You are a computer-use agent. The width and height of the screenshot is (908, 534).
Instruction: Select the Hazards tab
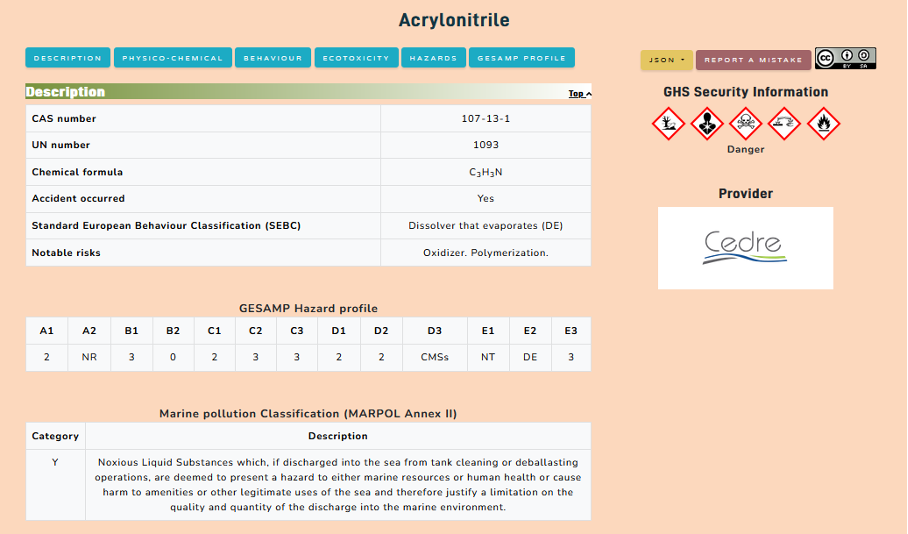[433, 58]
